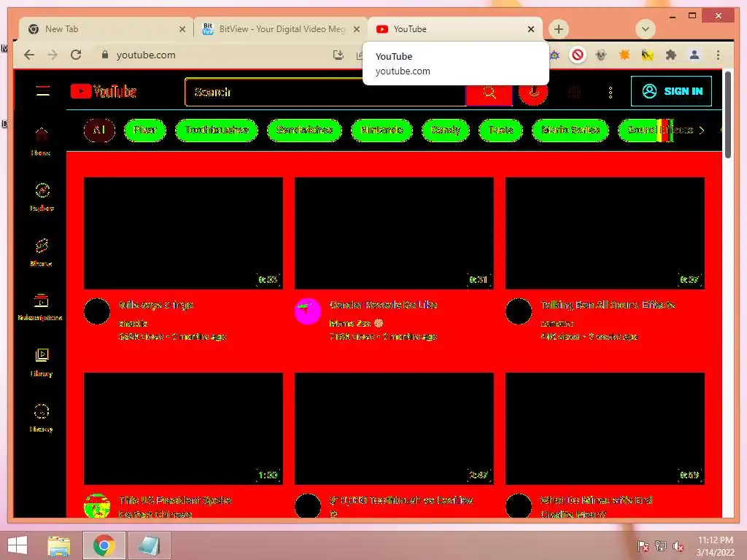Click the browser back arrow
The image size is (747, 560).
coord(29,55)
